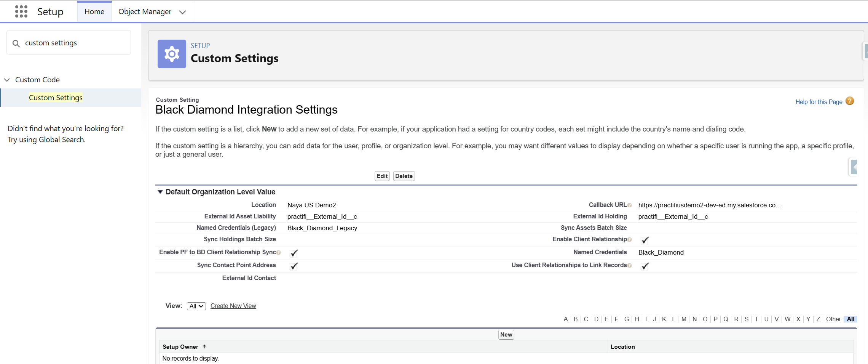The height and width of the screenshot is (364, 868).
Task: Click the Quick Find search field
Action: click(69, 43)
